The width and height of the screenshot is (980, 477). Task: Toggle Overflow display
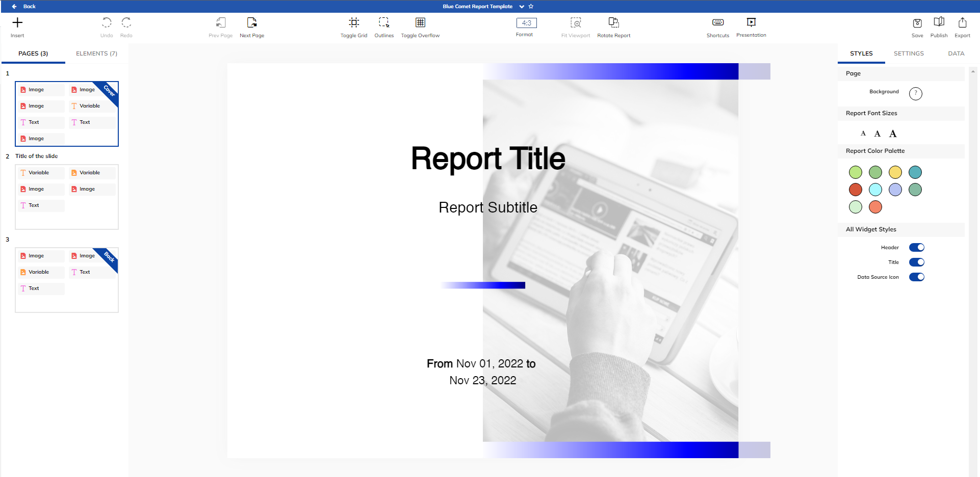(420, 25)
